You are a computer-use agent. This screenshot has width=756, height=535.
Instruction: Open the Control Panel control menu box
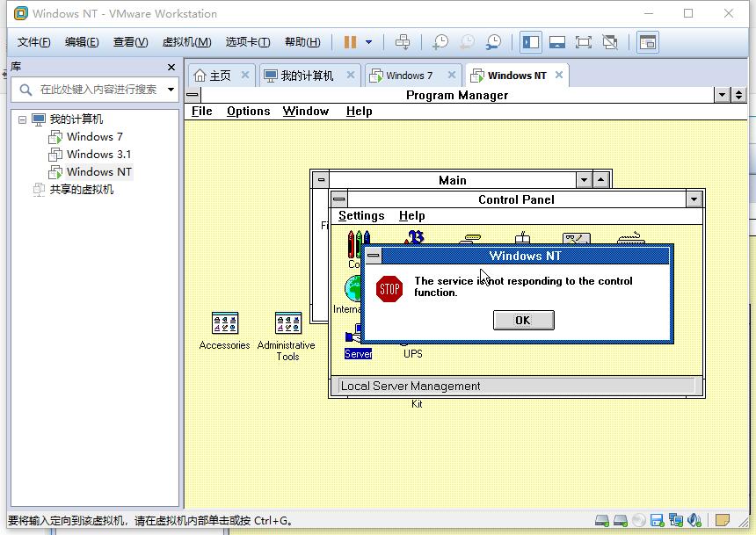(x=339, y=199)
